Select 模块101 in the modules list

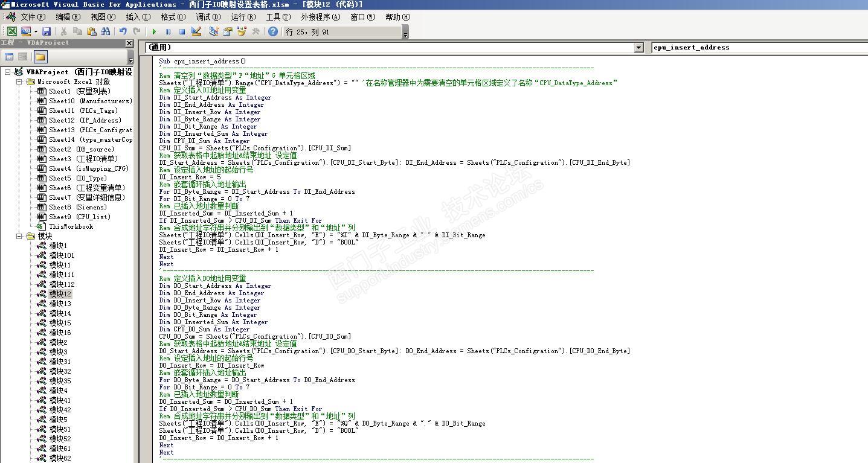(x=62, y=255)
